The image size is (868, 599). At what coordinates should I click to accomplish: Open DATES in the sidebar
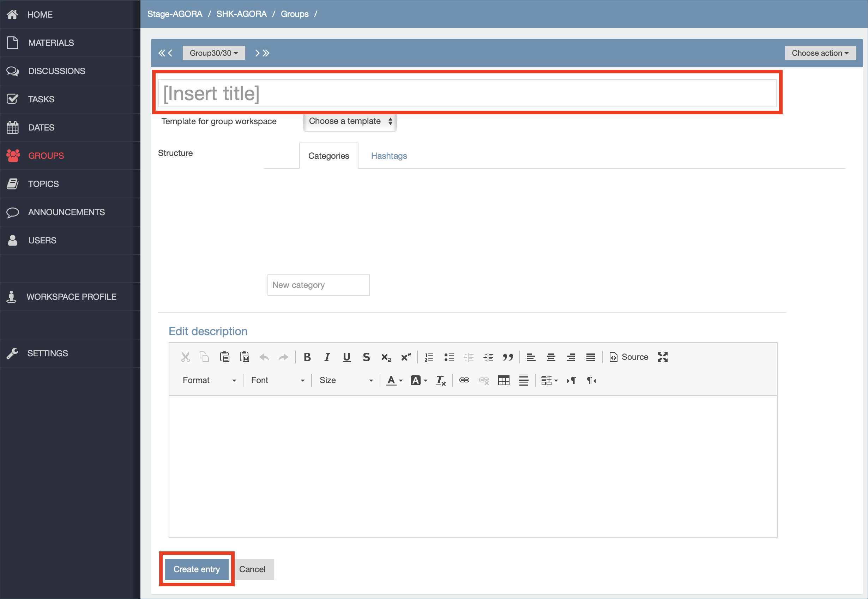(70, 127)
